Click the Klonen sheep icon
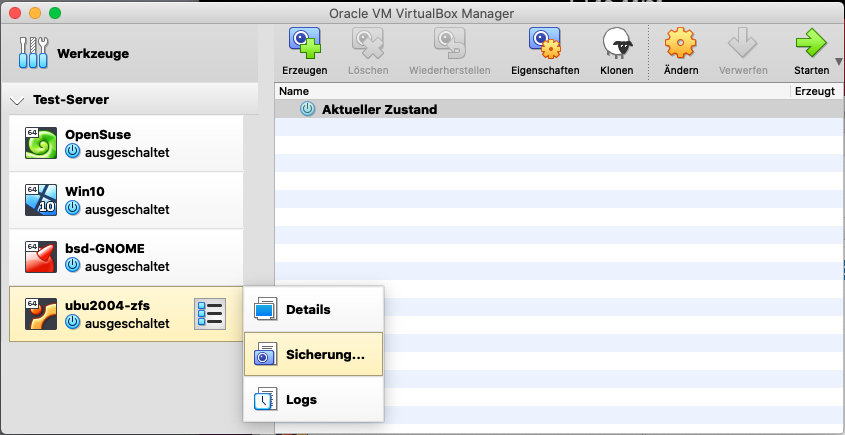The width and height of the screenshot is (845, 435). [x=616, y=44]
